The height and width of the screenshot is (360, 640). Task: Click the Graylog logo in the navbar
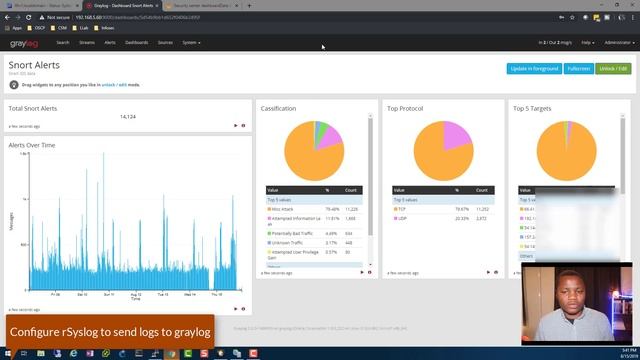(x=24, y=43)
